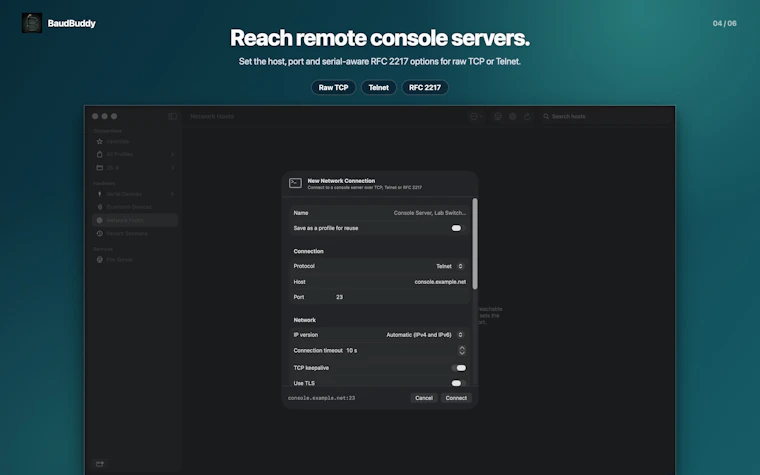Click the folder row below All Profiles
This screenshot has height=475, width=760.
tap(135, 168)
